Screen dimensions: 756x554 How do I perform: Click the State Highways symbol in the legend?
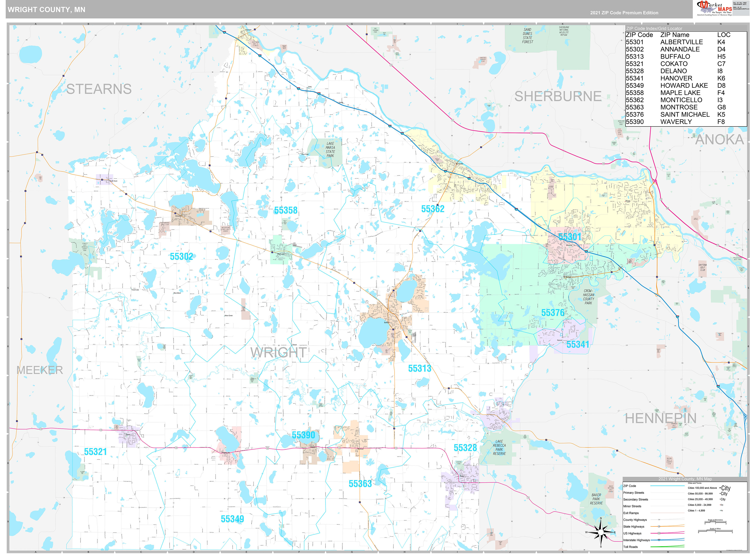[x=668, y=527]
